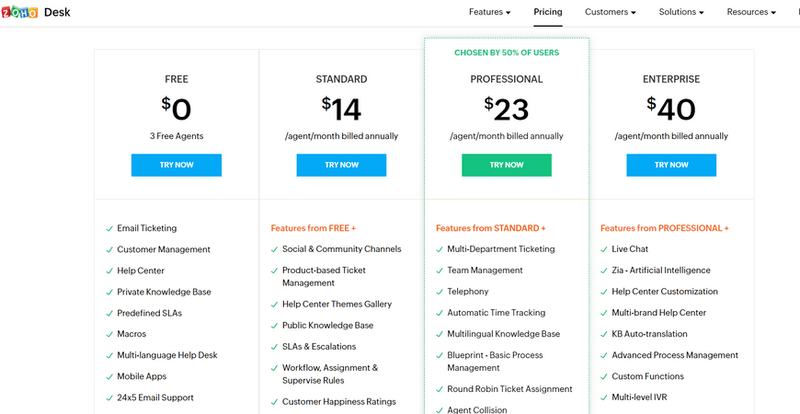Click the Features from PROFESSIONAL + heading
Image resolution: width=800 pixels, height=414 pixels.
point(665,228)
